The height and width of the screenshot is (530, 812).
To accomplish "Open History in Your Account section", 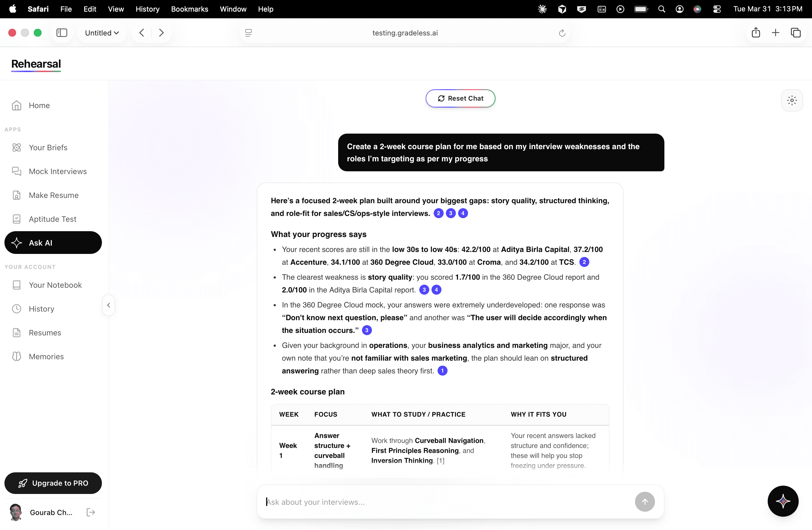I will coord(53,309).
